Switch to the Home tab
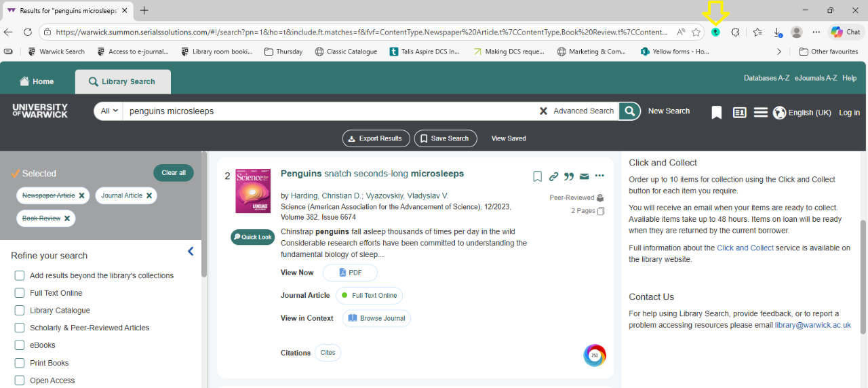This screenshot has width=868, height=388. pyautogui.click(x=37, y=81)
